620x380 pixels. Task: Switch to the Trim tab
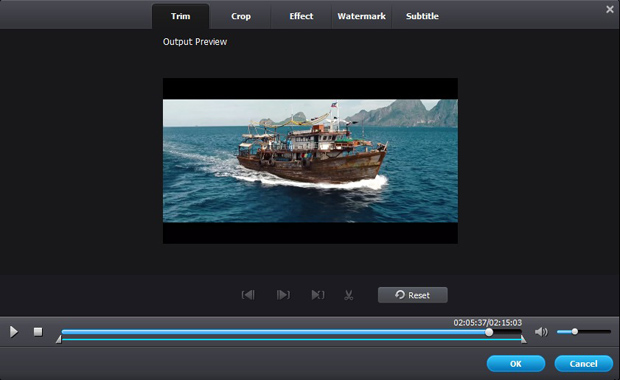tap(180, 16)
